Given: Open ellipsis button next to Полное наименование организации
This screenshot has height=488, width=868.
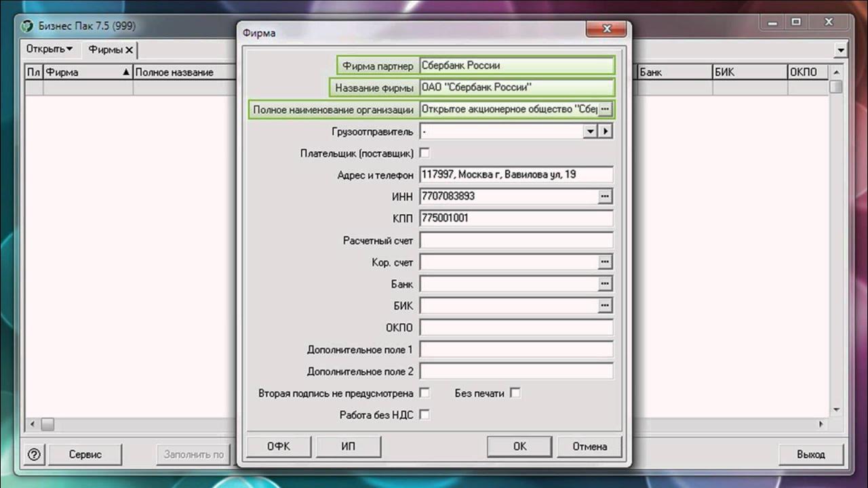Looking at the screenshot, I should pos(606,109).
